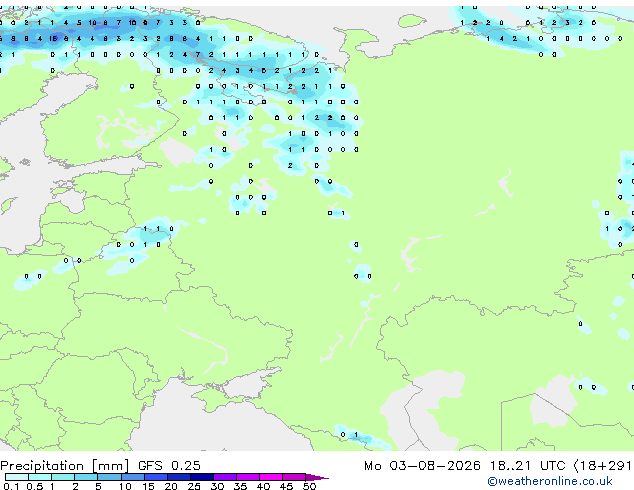The height and width of the screenshot is (490, 634).
Task: Click the above-50 mm legend arrow tip
Action: tap(317, 477)
